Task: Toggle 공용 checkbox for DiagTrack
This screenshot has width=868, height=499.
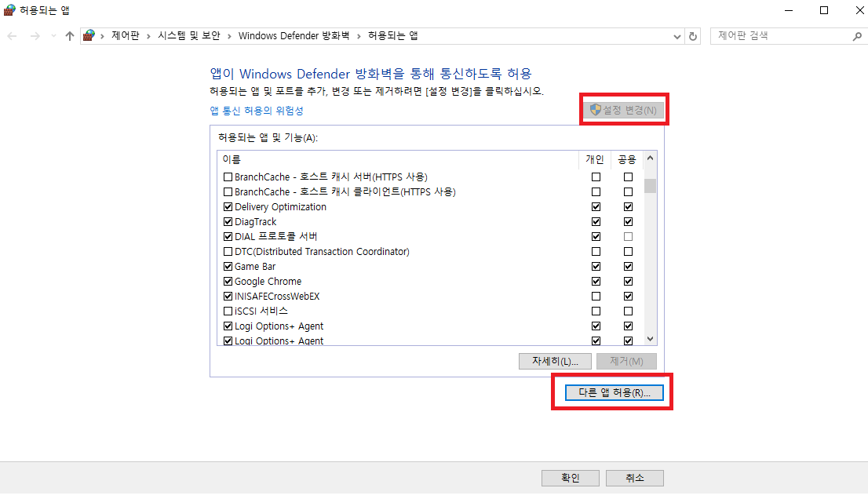Action: tap(628, 222)
